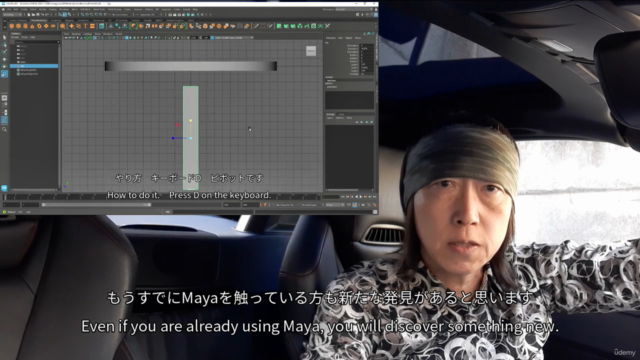640x360 pixels.
Task: Open the Windows menu
Action: pyautogui.click(x=64, y=9)
